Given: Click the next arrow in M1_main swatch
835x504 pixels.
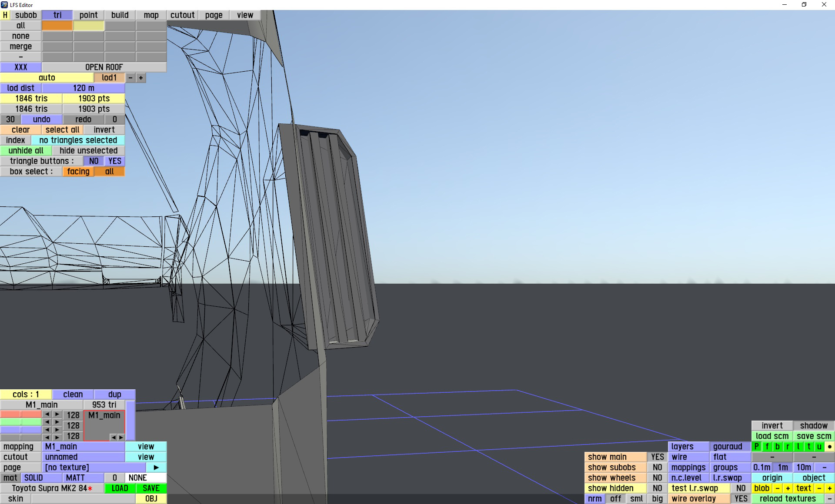Looking at the screenshot, I should [x=121, y=437].
